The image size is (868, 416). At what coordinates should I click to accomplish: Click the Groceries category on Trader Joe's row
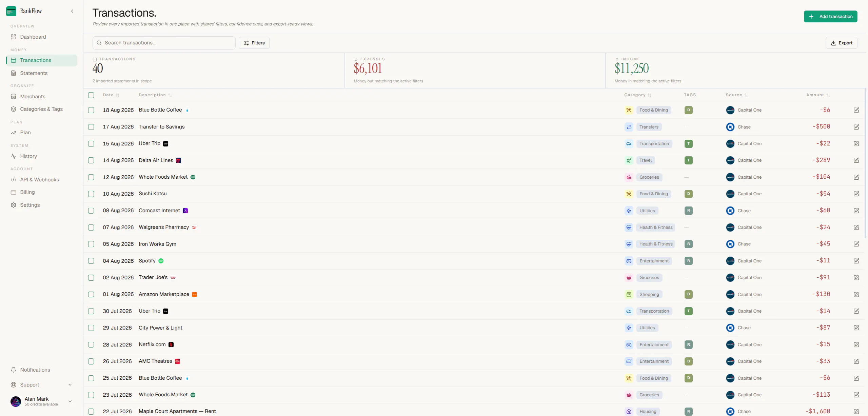(649, 278)
